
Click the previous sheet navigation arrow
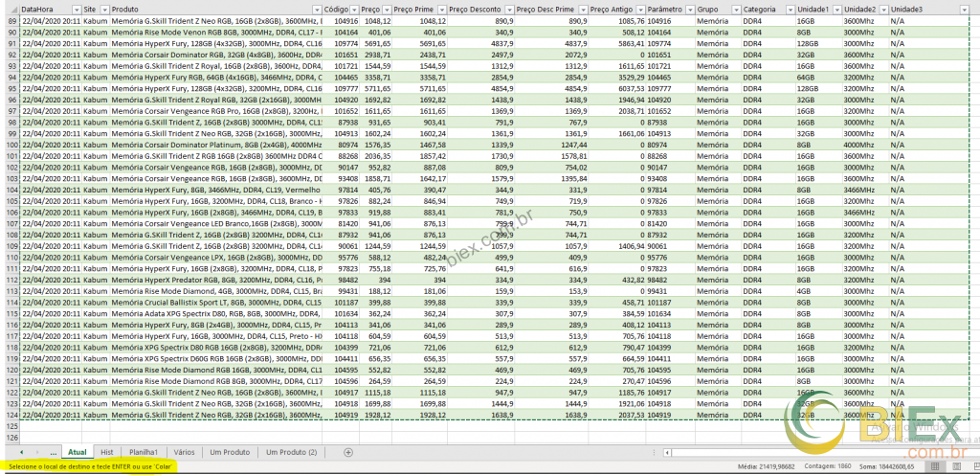[21, 452]
